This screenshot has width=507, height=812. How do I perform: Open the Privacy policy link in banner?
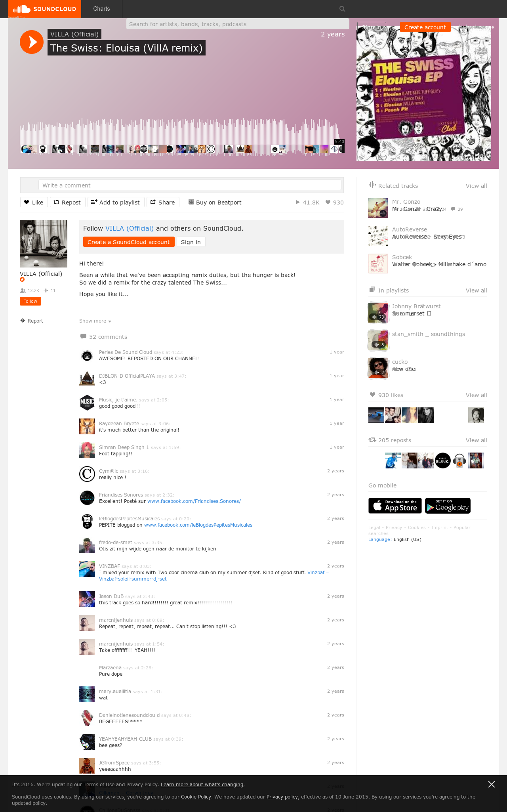click(x=282, y=797)
